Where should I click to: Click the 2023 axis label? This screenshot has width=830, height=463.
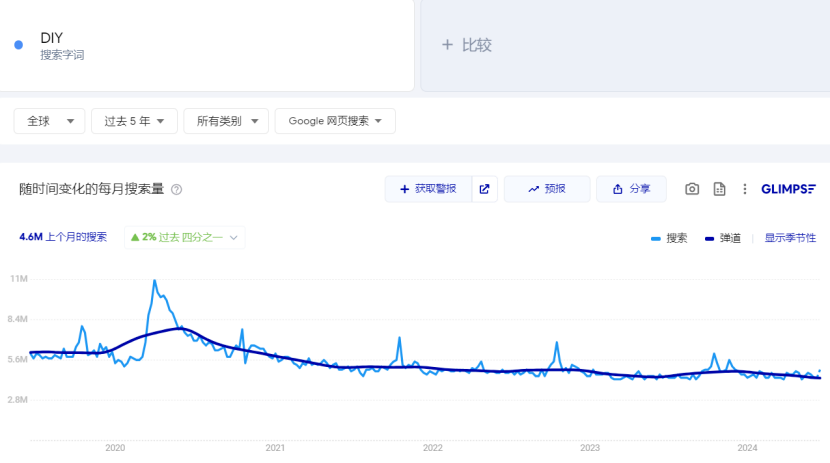pos(590,448)
